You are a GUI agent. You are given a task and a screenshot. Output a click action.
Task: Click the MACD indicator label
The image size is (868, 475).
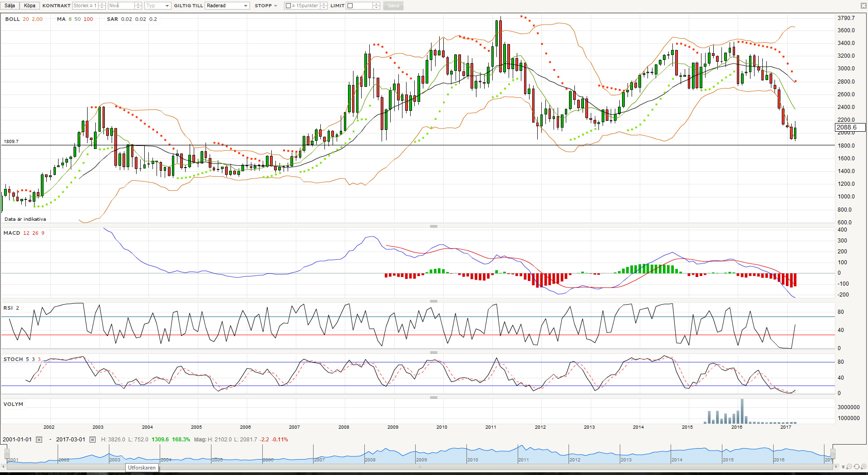pos(12,233)
